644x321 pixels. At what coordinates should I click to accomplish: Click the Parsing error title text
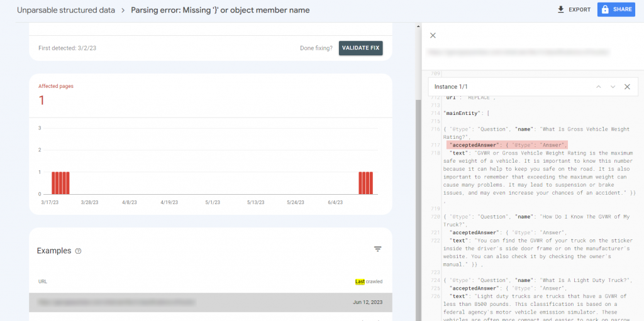(220, 10)
